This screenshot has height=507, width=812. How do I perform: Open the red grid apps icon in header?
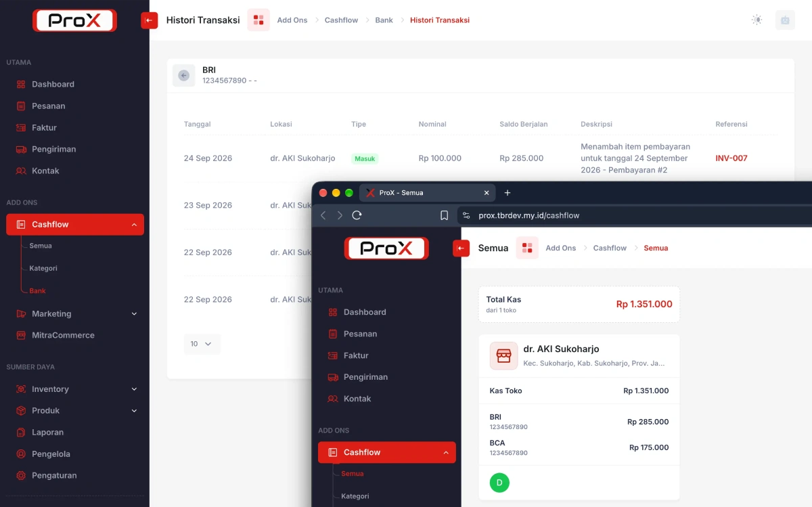tap(258, 20)
